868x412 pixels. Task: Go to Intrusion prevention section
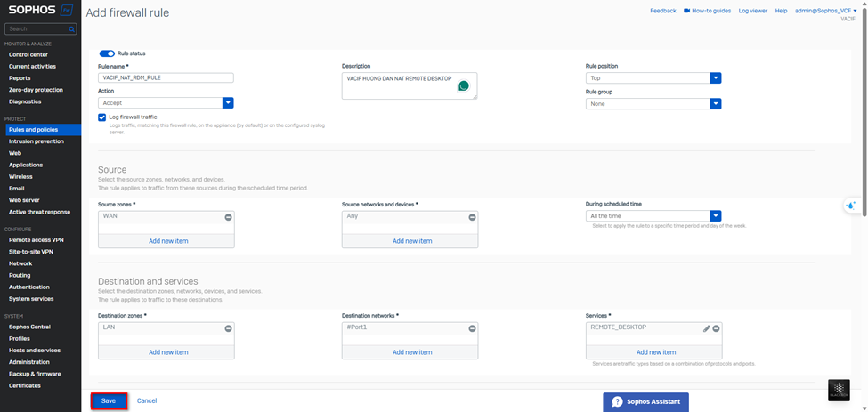37,141
